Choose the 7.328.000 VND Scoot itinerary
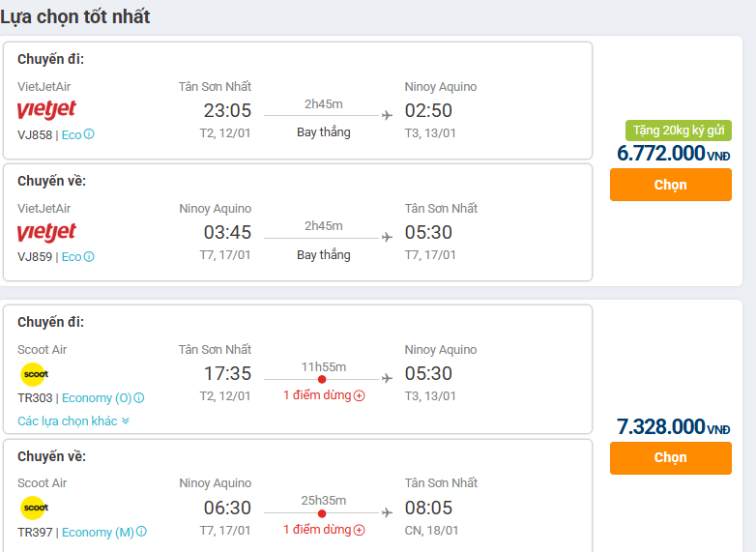Viewport: 756px width, 552px height. (x=670, y=457)
